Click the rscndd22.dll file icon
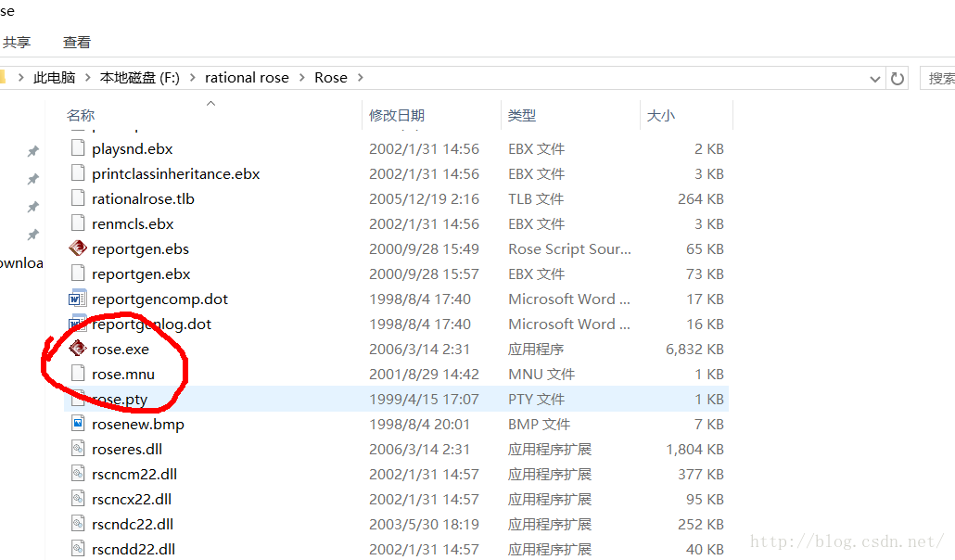This screenshot has width=955, height=560. coord(77,548)
